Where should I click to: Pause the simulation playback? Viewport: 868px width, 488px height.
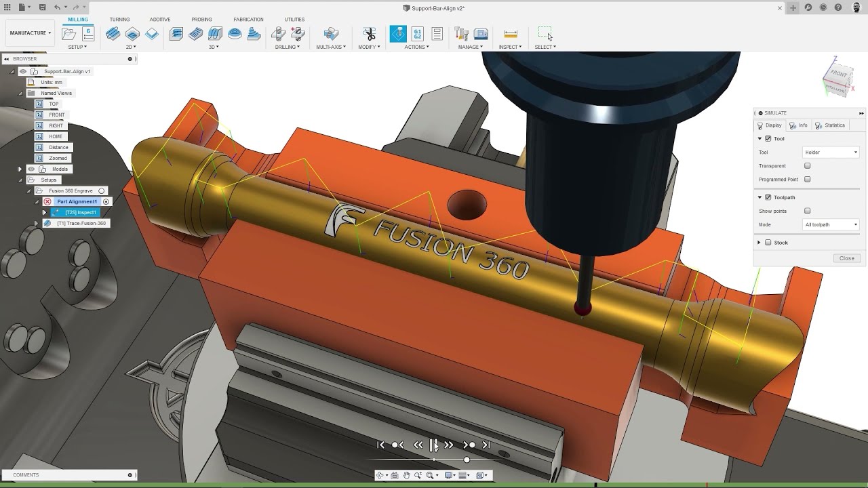[434, 445]
